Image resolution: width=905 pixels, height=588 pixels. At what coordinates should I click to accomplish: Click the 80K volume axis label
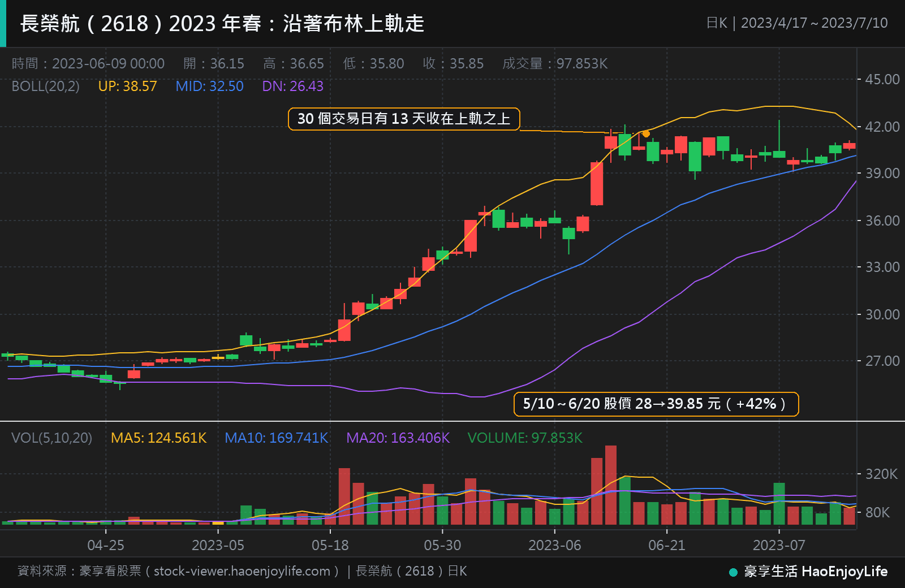(x=878, y=512)
